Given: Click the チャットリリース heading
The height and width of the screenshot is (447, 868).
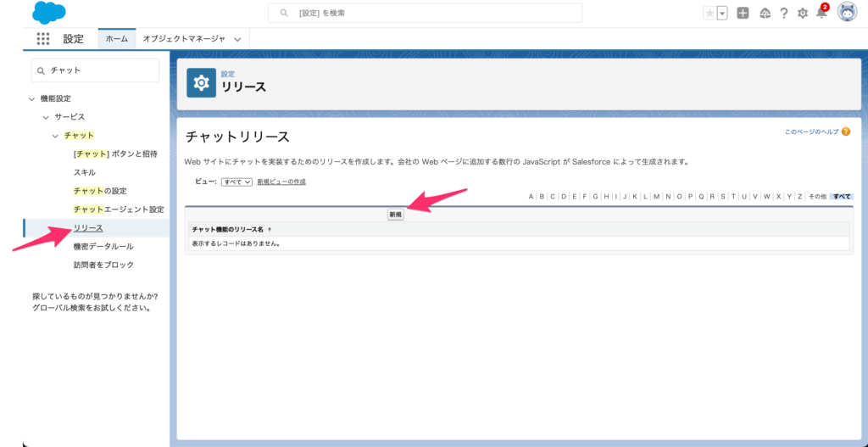Looking at the screenshot, I should coord(237,137).
